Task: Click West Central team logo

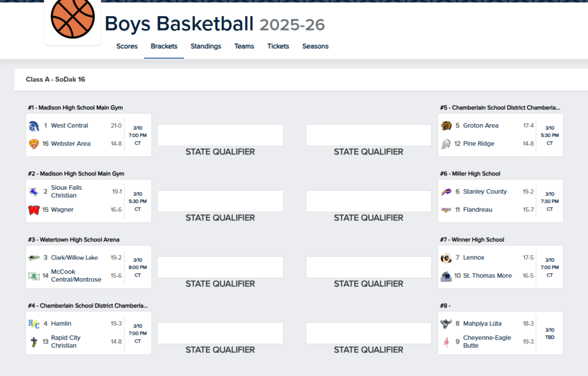Action: coord(34,126)
